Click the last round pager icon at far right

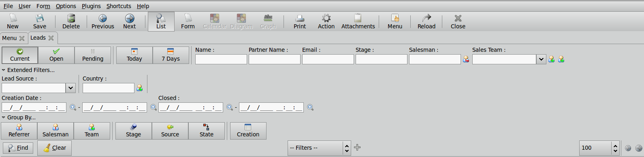[639, 148]
